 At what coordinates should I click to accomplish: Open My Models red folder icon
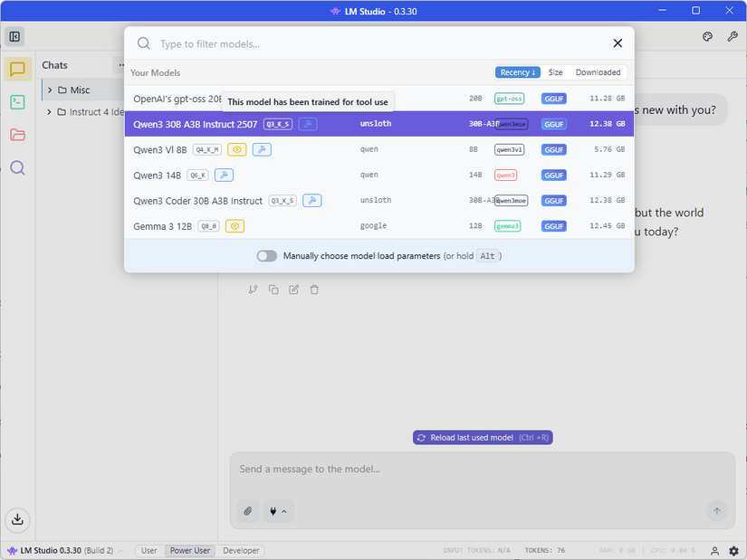[17, 135]
